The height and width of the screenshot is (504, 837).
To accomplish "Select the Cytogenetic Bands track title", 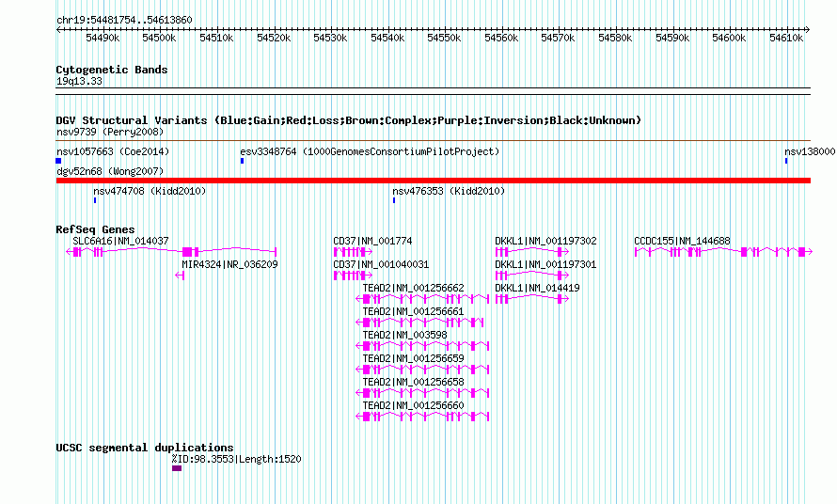I will click(x=112, y=70).
